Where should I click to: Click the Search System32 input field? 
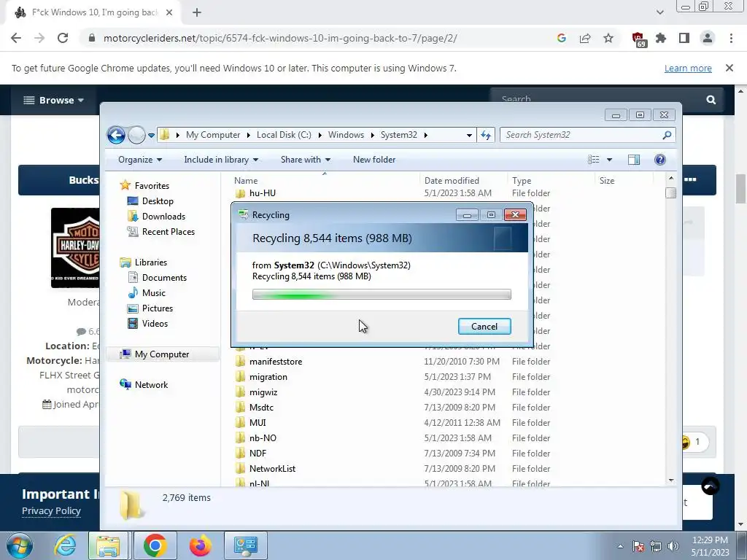tap(581, 135)
